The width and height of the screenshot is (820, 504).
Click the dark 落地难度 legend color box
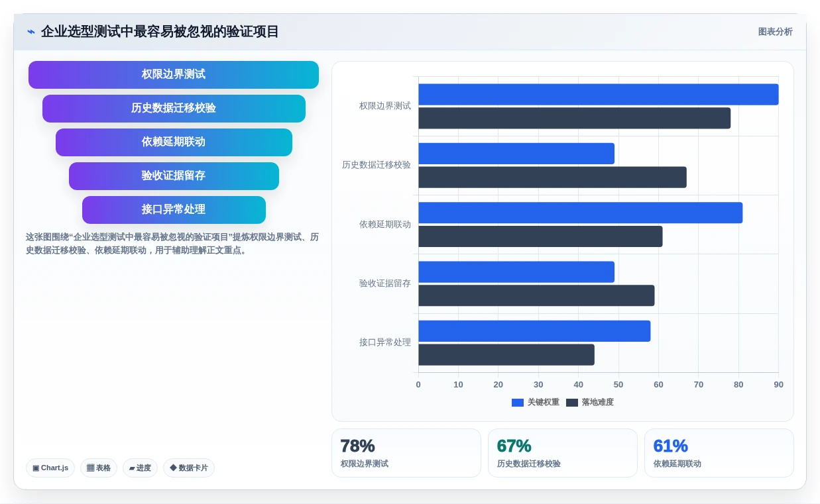pos(572,403)
